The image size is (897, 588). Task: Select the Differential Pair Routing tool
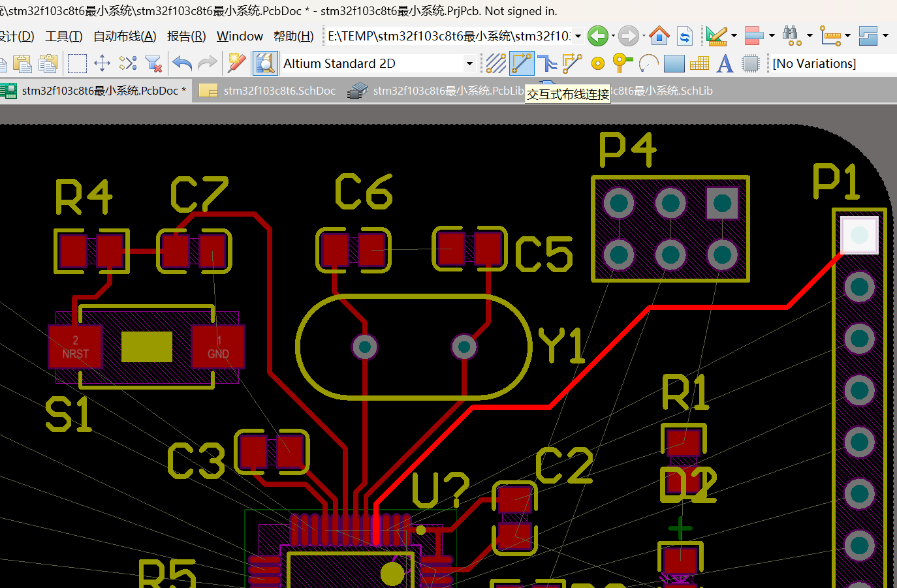coord(547,63)
